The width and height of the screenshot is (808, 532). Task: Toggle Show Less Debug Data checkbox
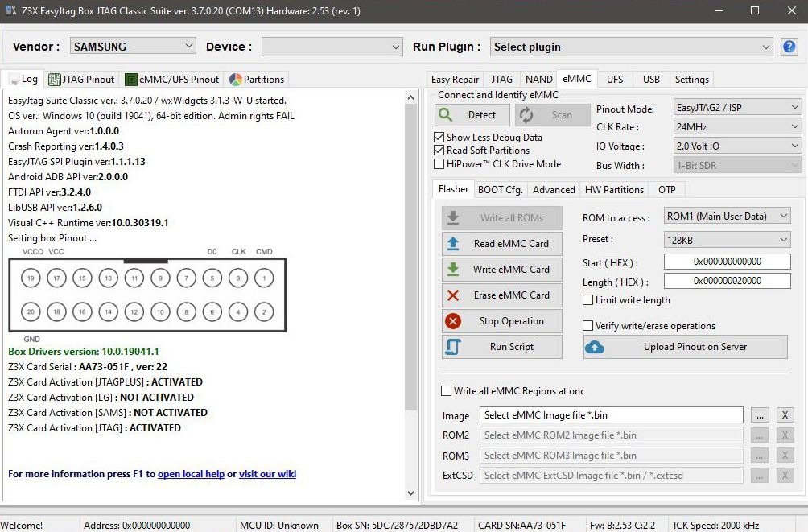click(439, 137)
